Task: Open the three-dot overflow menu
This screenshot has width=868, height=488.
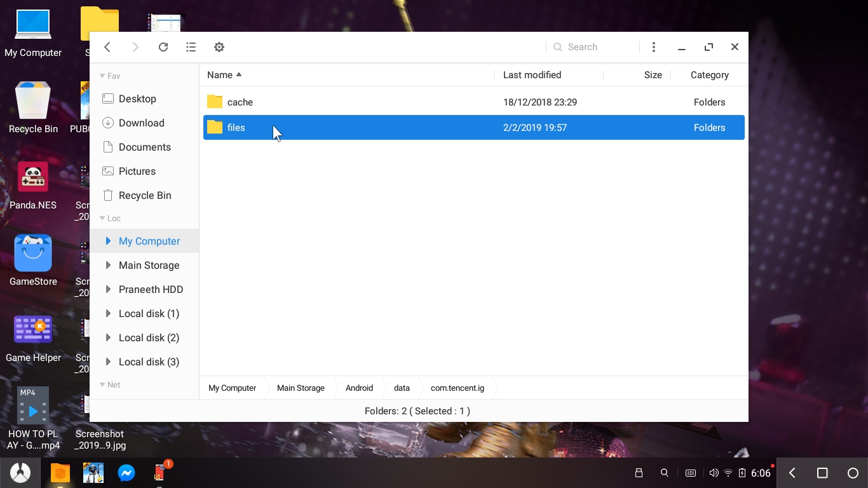Action: (653, 47)
